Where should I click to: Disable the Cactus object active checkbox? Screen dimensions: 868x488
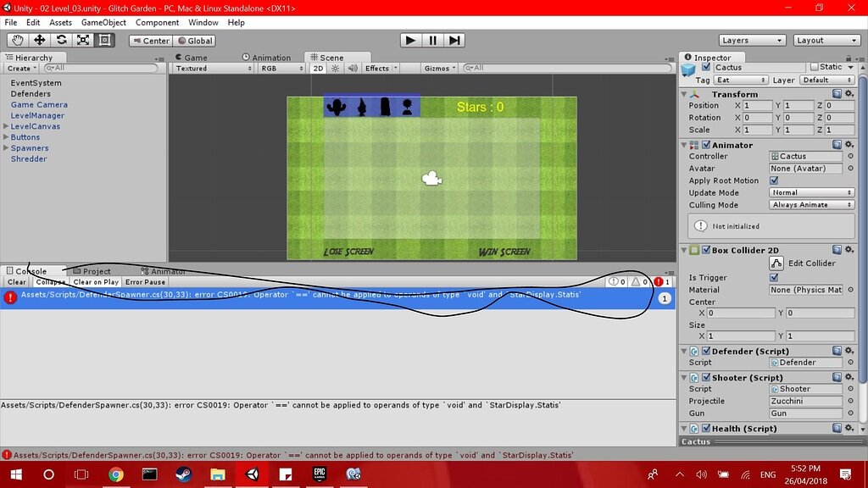pos(706,67)
